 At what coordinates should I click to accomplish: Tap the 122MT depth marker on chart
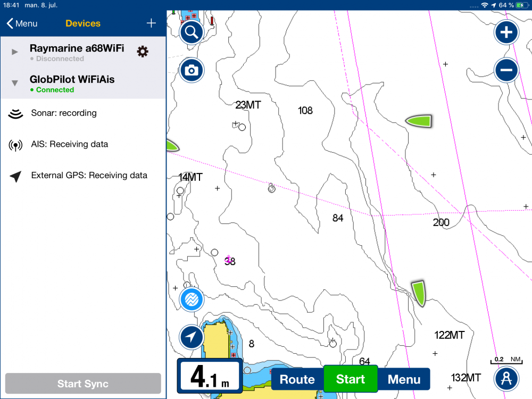(x=449, y=335)
